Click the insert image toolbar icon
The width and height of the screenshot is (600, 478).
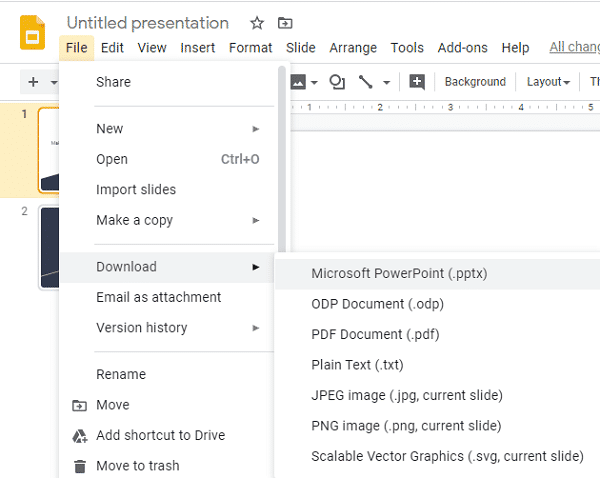click(x=298, y=82)
